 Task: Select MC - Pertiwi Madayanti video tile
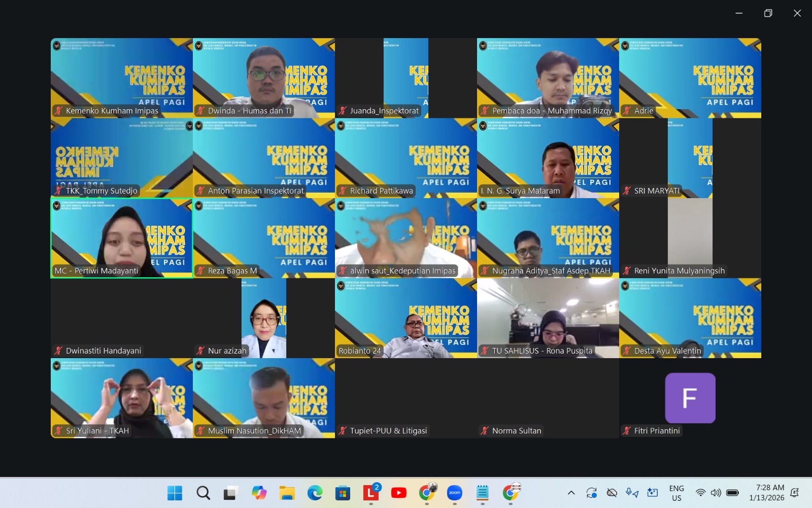(122, 238)
